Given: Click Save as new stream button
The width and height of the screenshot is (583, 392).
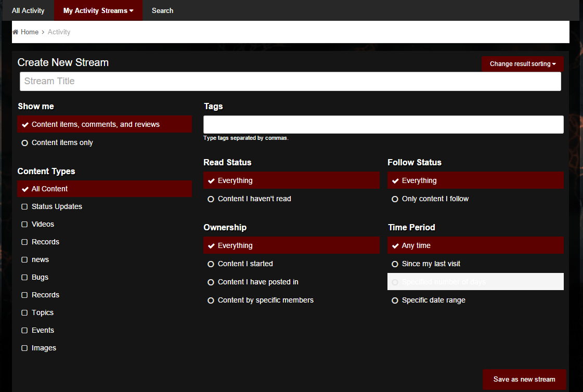Looking at the screenshot, I should (524, 380).
